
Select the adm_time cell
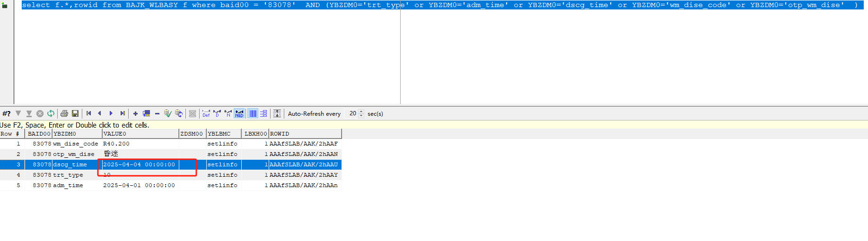pyautogui.click(x=77, y=185)
